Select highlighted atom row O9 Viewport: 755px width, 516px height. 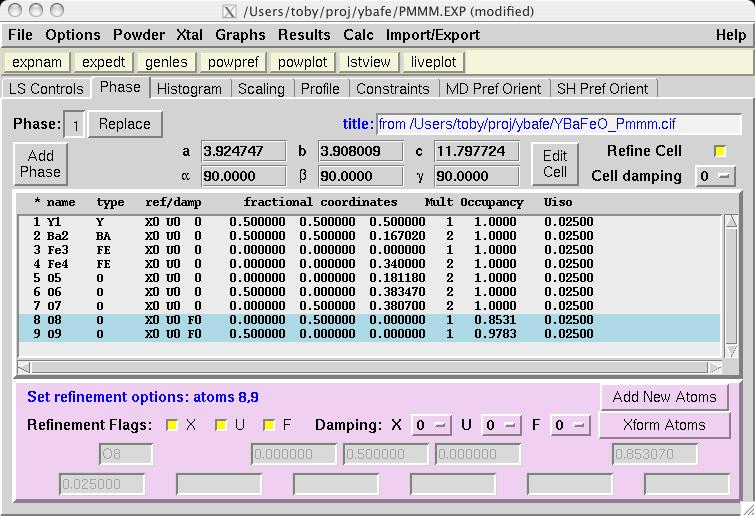point(369,334)
